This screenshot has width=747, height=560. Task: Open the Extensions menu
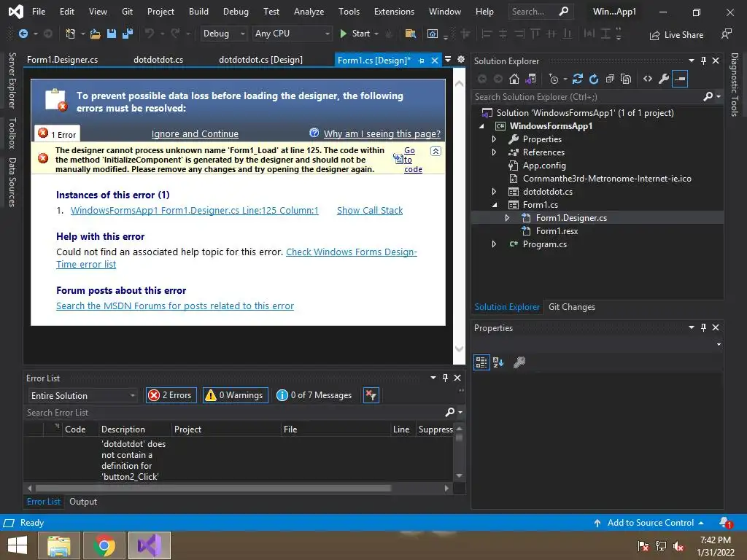point(394,12)
